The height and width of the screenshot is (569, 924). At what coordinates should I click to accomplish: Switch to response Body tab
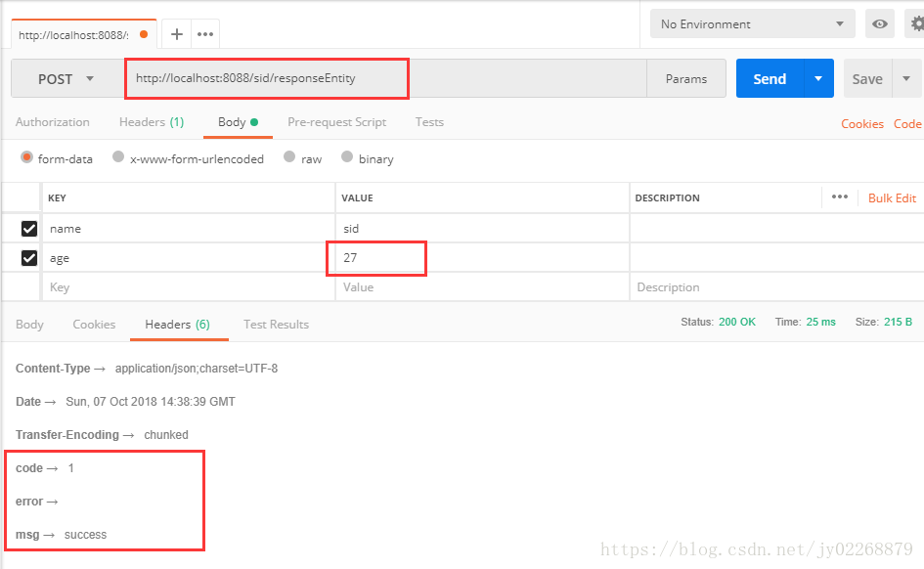[29, 324]
